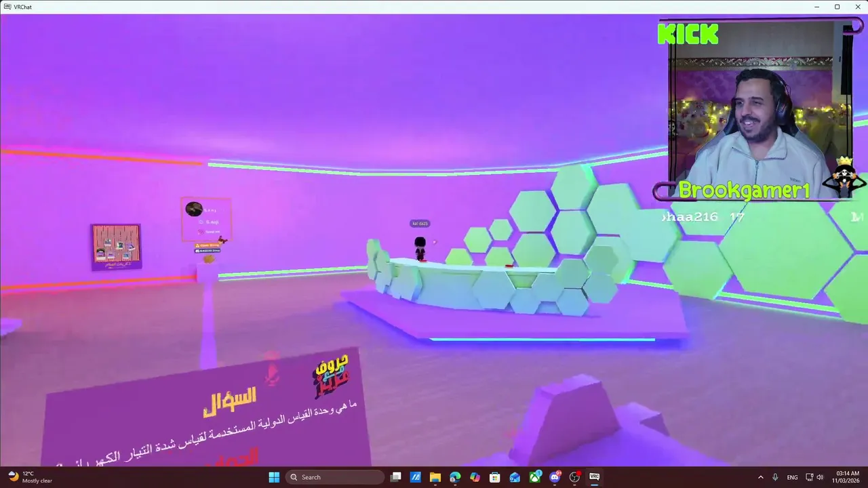868x488 pixels.
Task: Click the photo poster on the wall
Action: click(x=117, y=247)
